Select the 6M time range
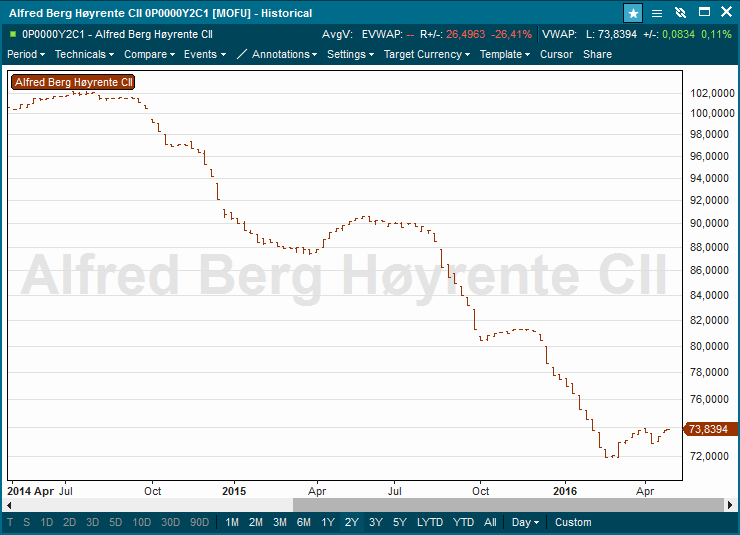740x535 pixels. (303, 522)
